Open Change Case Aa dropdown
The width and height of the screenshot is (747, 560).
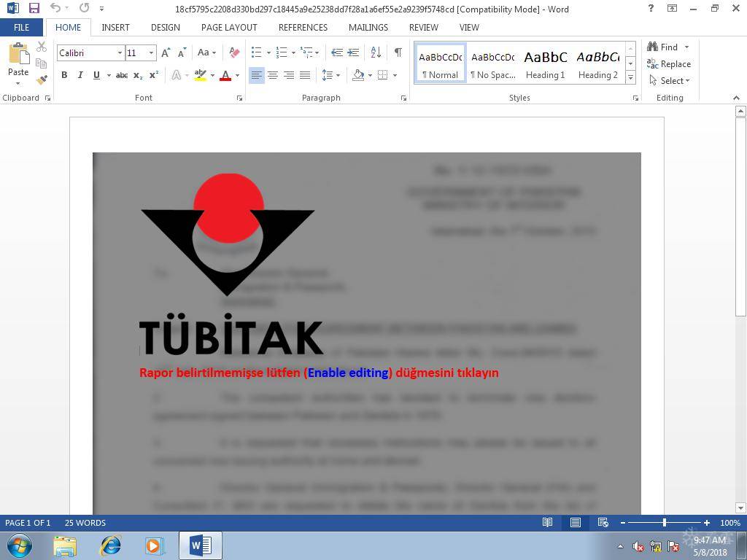[206, 52]
